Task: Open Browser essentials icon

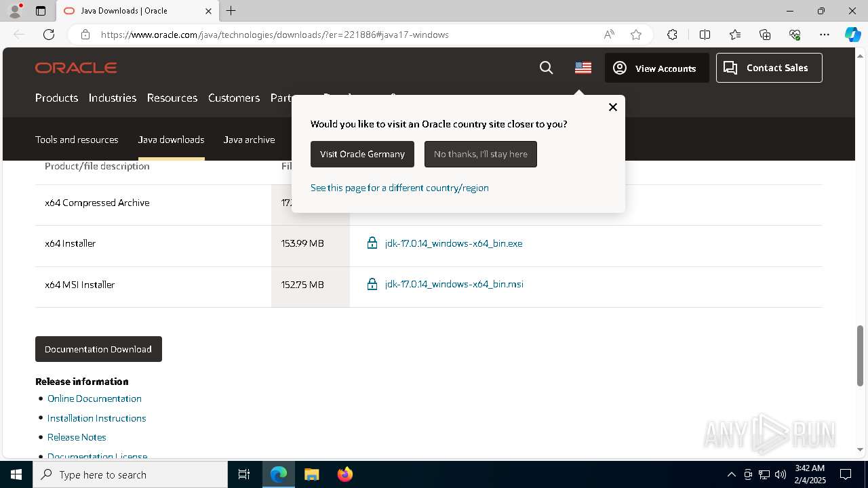Action: 795,35
